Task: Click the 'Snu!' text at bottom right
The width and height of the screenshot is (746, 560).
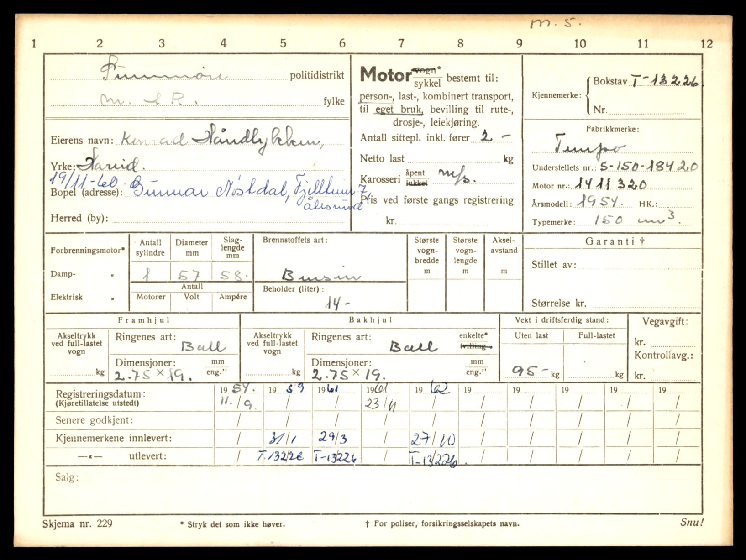Action: pos(691,523)
